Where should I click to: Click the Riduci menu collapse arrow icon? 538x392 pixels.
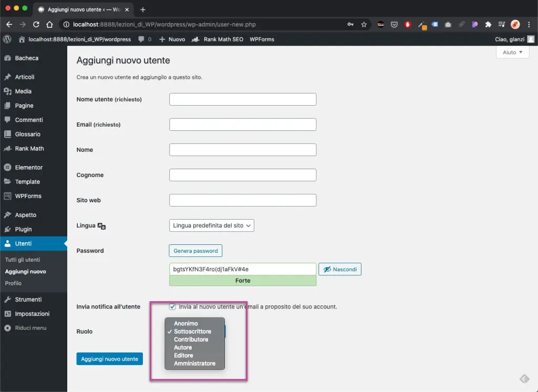7,328
